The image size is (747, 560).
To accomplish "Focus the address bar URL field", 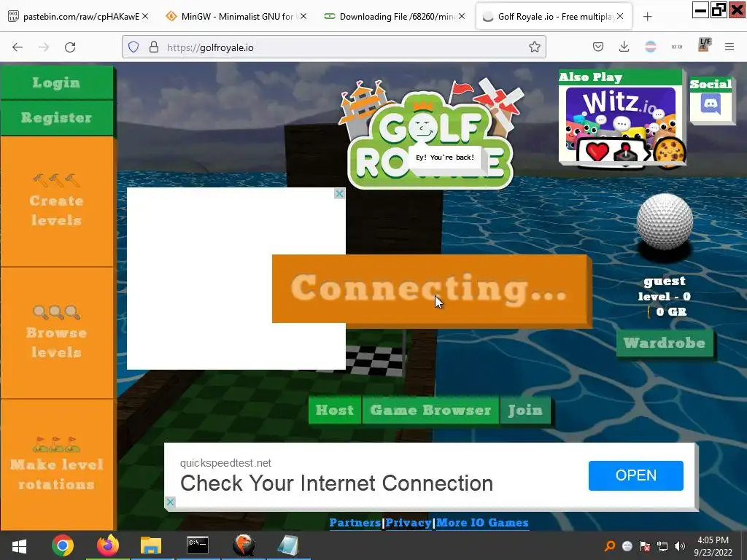I will 333,47.
